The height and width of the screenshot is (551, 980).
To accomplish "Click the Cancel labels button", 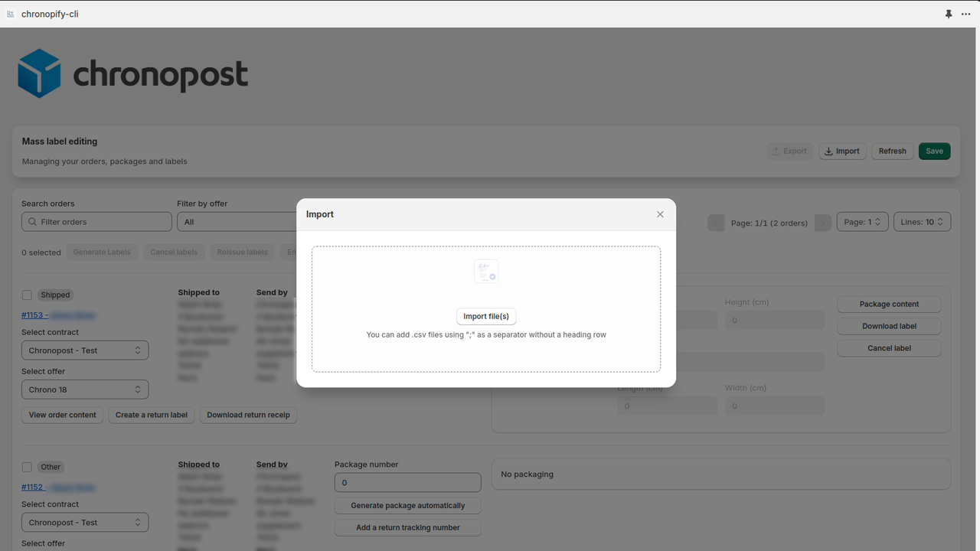I will click(174, 252).
